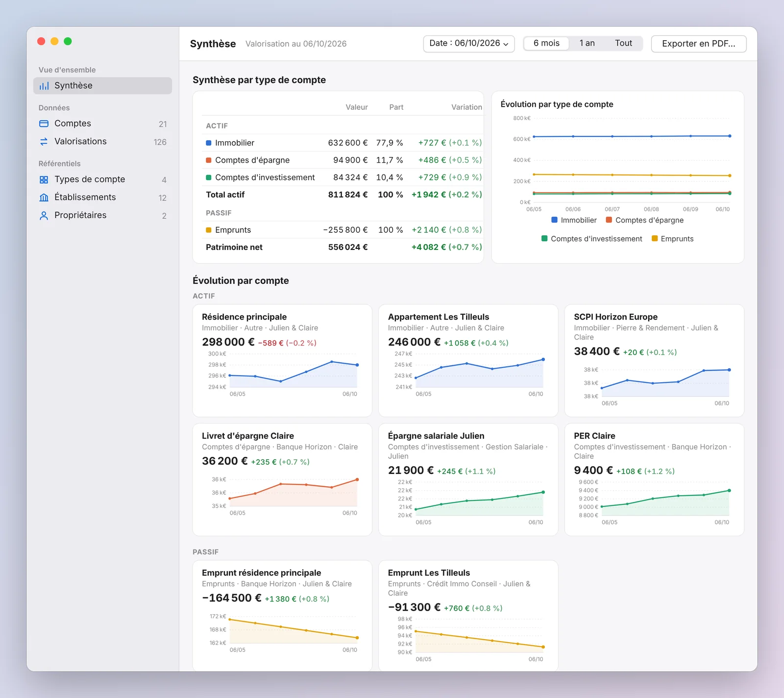Switch period to 1 an
This screenshot has width=784, height=698.
point(587,43)
